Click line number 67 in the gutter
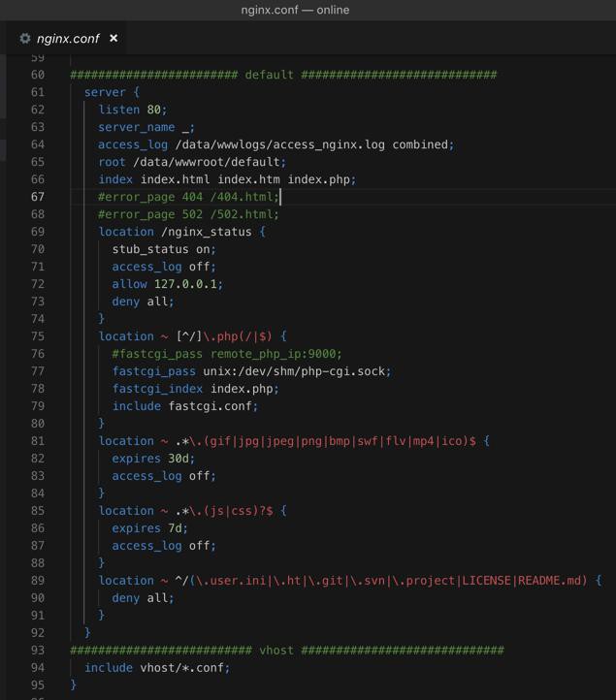Screen dimensions: 616x700 38,197
